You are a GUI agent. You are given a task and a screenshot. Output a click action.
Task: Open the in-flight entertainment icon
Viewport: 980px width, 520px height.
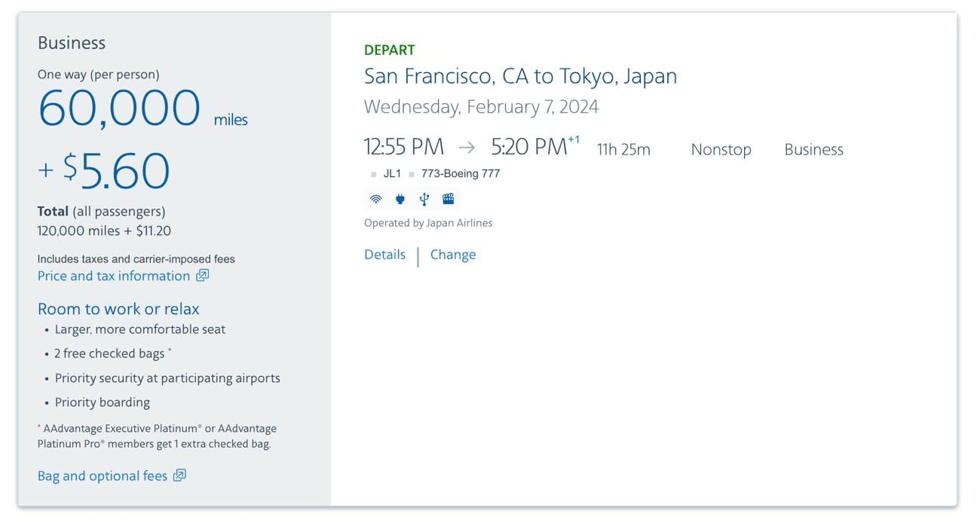point(448,198)
